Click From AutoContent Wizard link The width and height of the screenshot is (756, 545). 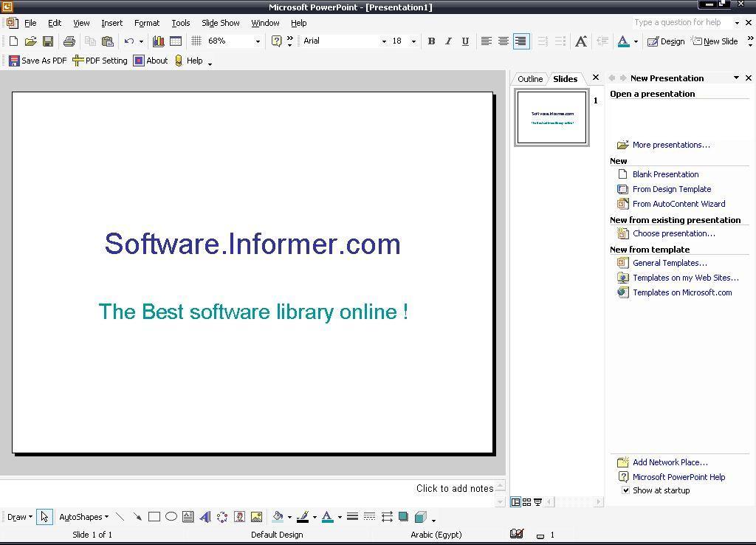click(679, 204)
